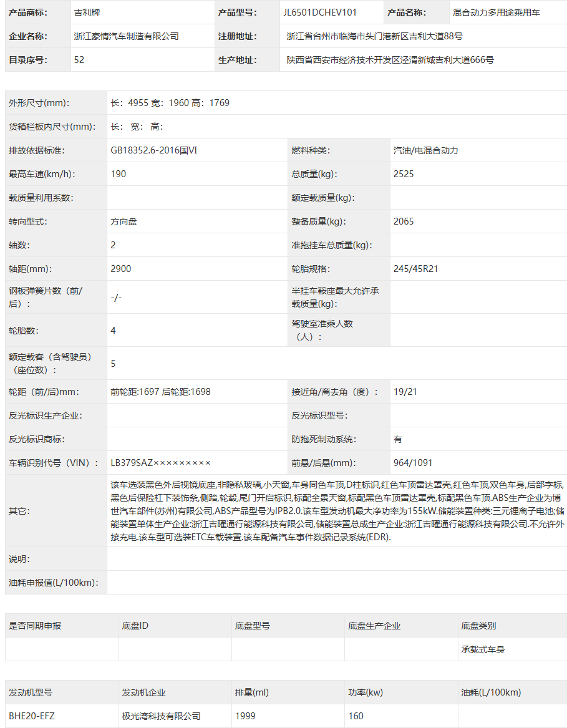Select VIN value LB379SAZ×××××××××

161,463
